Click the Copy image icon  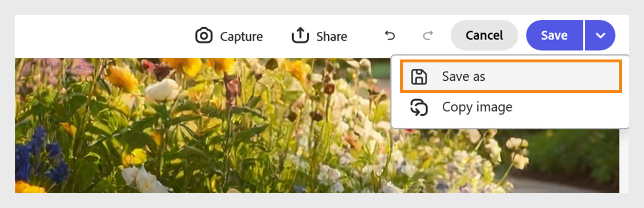coord(419,107)
